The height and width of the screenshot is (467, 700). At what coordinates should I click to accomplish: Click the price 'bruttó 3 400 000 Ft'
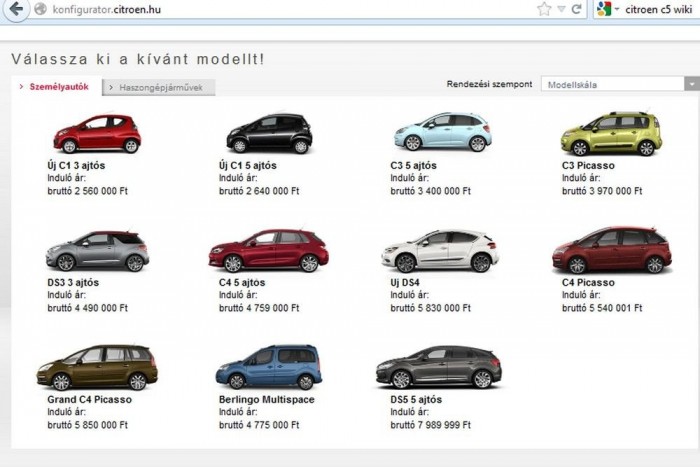click(430, 191)
